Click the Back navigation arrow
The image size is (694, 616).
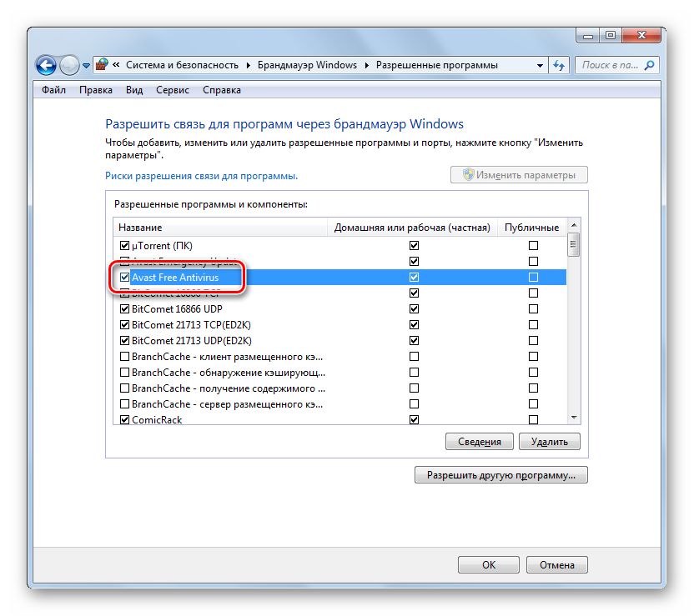pos(46,64)
